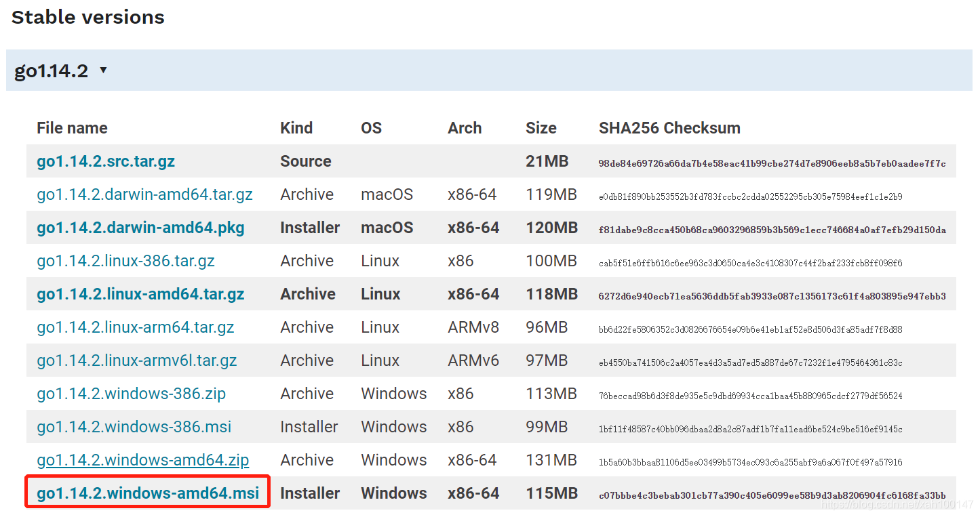Download go1.14.2.linux-arm64.tar.gz

136,327
